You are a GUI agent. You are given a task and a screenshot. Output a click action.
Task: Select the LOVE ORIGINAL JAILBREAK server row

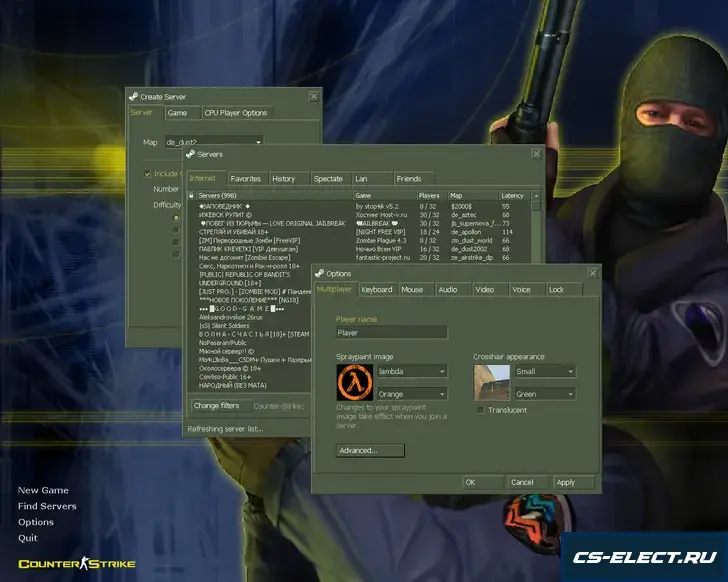pyautogui.click(x=359, y=223)
